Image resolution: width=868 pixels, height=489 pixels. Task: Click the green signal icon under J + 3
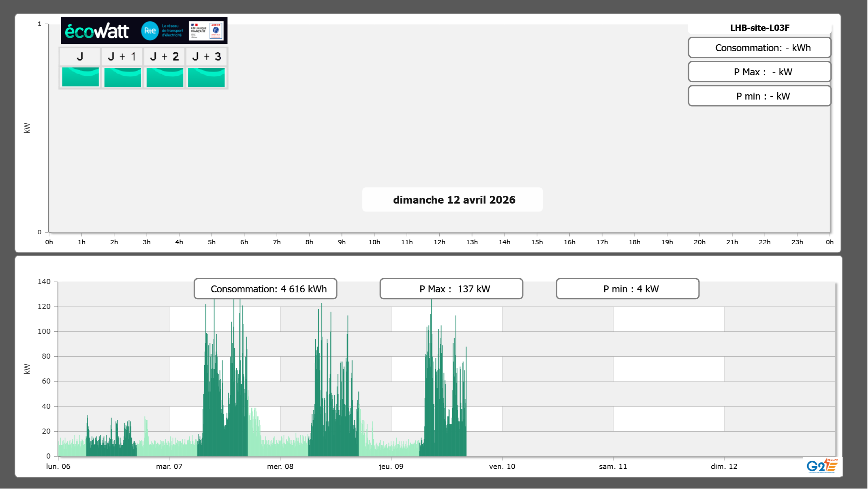(206, 77)
